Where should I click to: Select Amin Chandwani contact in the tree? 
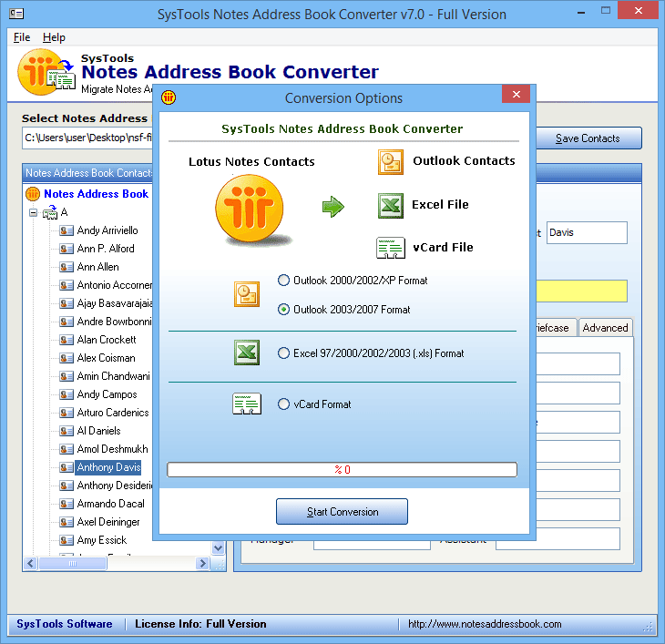(x=113, y=376)
